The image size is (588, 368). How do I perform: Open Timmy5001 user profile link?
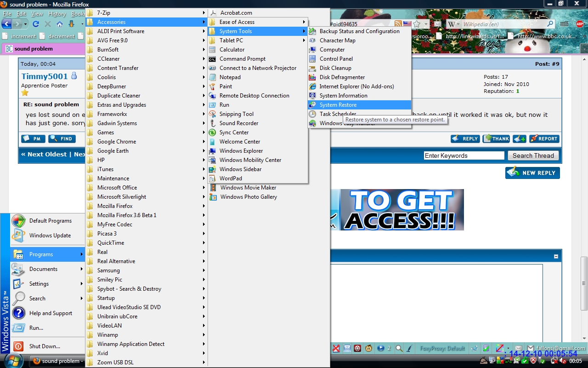point(44,76)
